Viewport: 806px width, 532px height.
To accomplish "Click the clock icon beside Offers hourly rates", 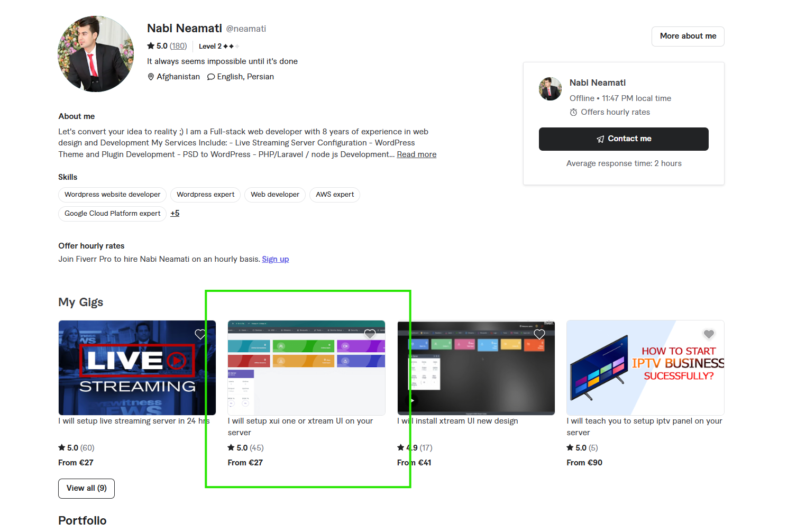I will pos(573,112).
